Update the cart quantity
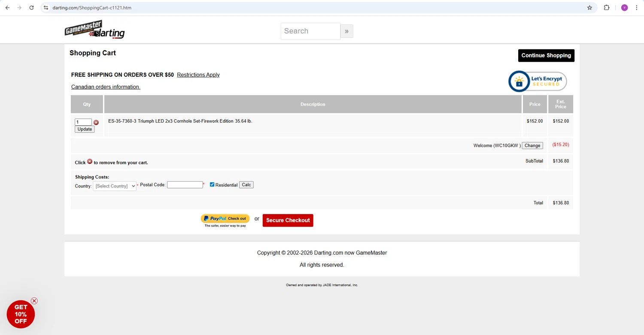The image size is (644, 335). [x=85, y=129]
